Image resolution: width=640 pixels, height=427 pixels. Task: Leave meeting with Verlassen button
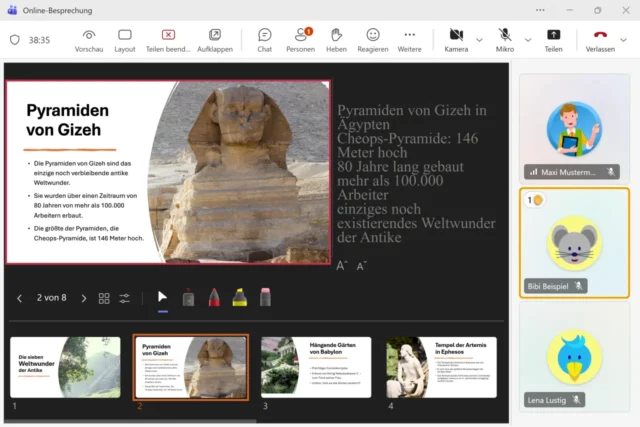point(600,41)
